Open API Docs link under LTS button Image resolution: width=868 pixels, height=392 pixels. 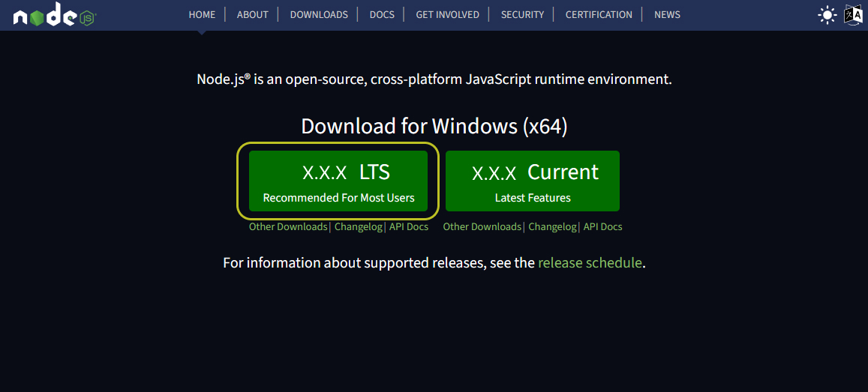(x=409, y=226)
